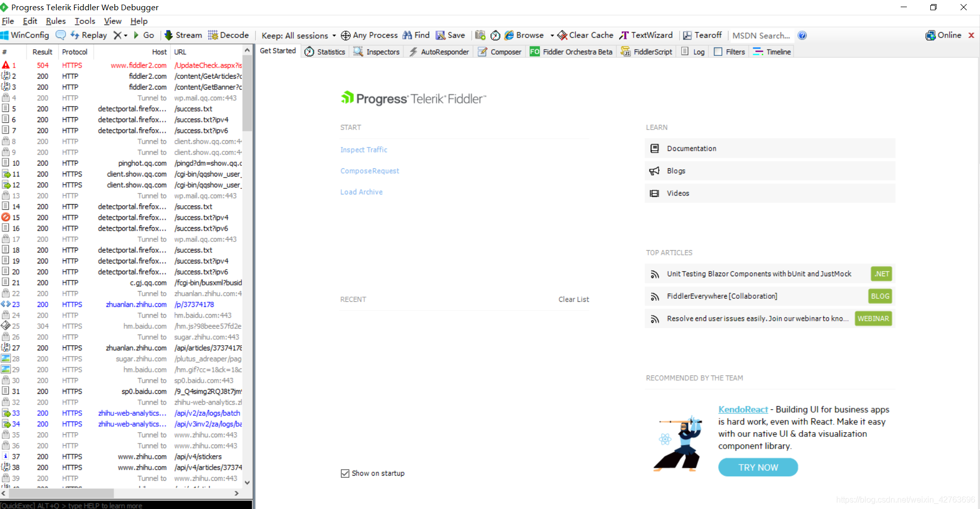Uncheck Show on startup
This screenshot has height=509, width=980.
(345, 473)
